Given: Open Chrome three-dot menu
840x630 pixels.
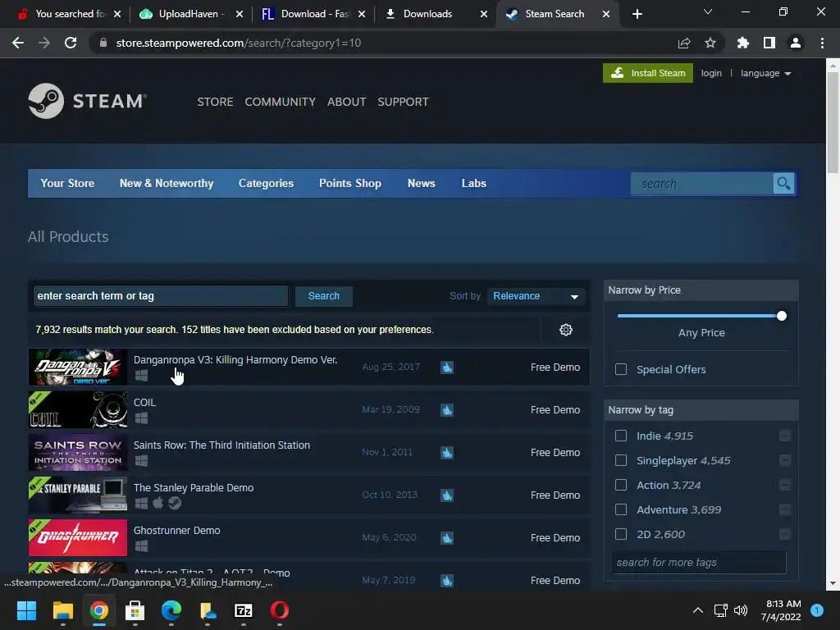Looking at the screenshot, I should pos(822,43).
